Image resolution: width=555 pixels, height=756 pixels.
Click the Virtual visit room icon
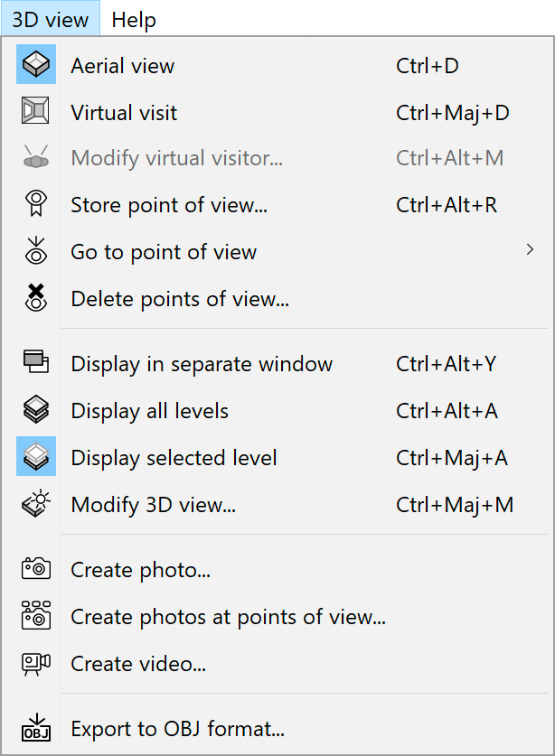click(x=36, y=112)
